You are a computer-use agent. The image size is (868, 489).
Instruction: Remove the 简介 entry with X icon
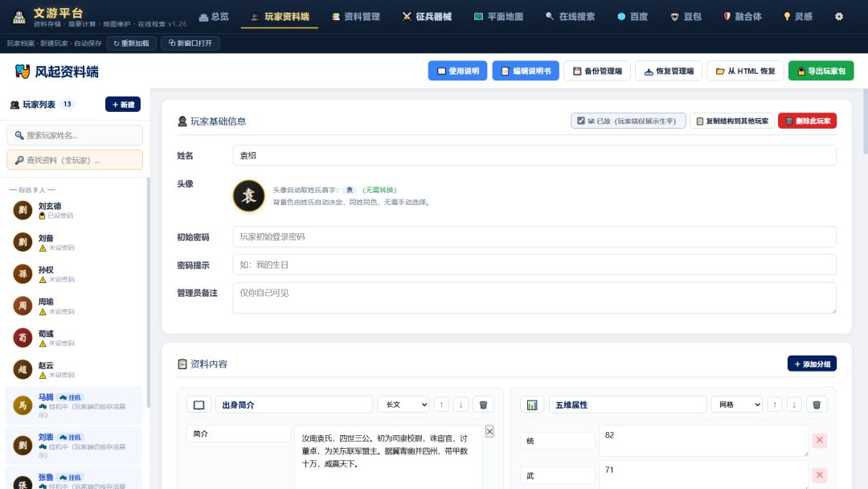click(489, 431)
